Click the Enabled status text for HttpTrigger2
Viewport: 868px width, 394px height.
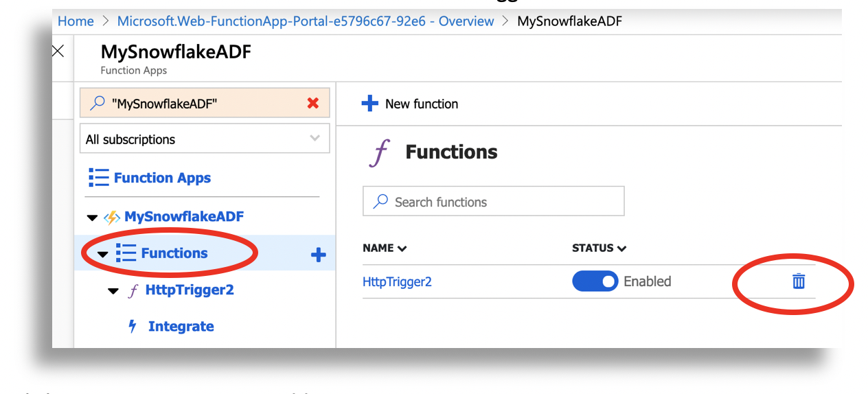[x=647, y=281]
